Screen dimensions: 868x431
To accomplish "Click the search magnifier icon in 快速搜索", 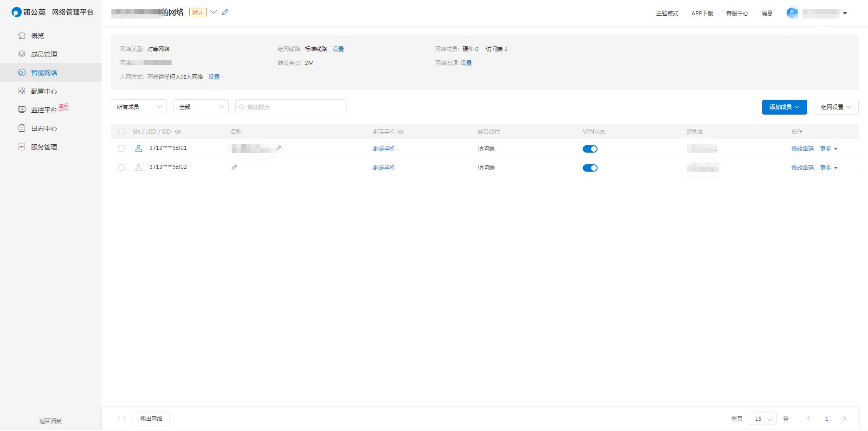I will (242, 107).
